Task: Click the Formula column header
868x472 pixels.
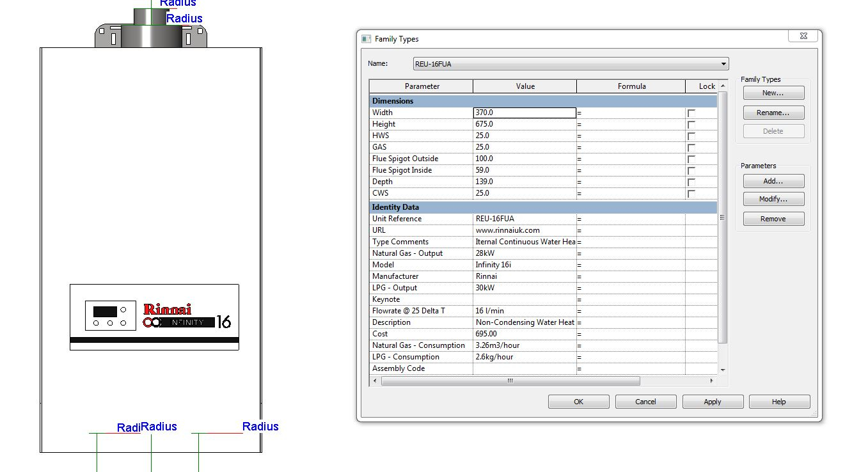Action: pos(631,86)
